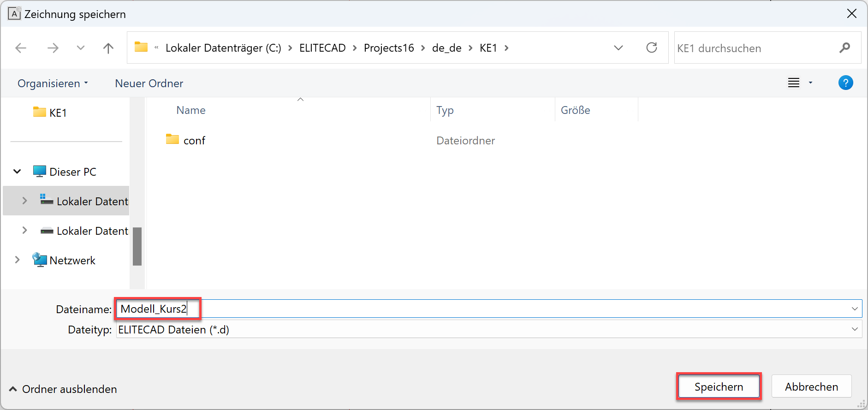Image resolution: width=868 pixels, height=410 pixels.
Task: Click the search magnifier icon
Action: (844, 48)
